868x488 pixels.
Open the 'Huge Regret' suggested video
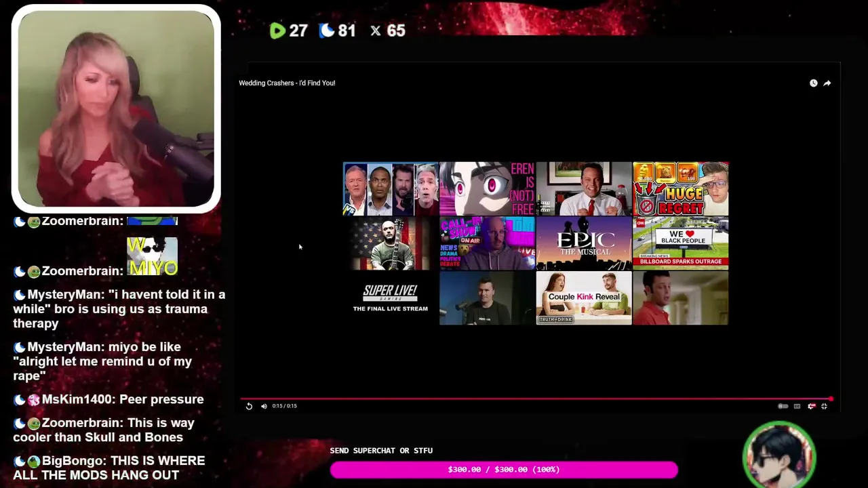(680, 189)
